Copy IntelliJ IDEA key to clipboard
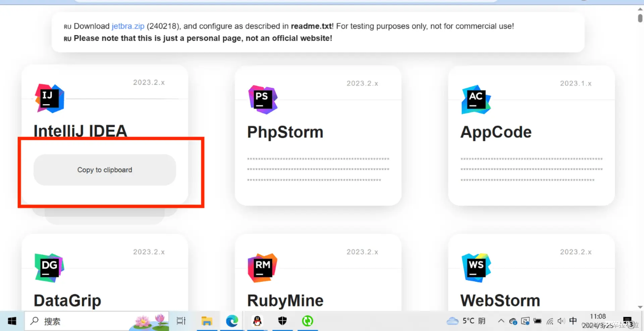This screenshot has width=644, height=331. pyautogui.click(x=105, y=170)
